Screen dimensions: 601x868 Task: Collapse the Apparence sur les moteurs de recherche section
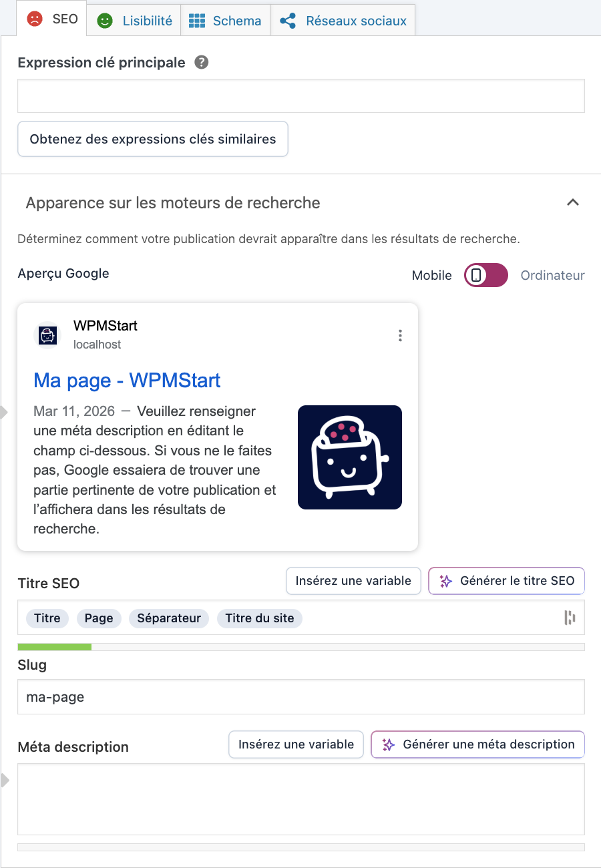[x=572, y=202]
